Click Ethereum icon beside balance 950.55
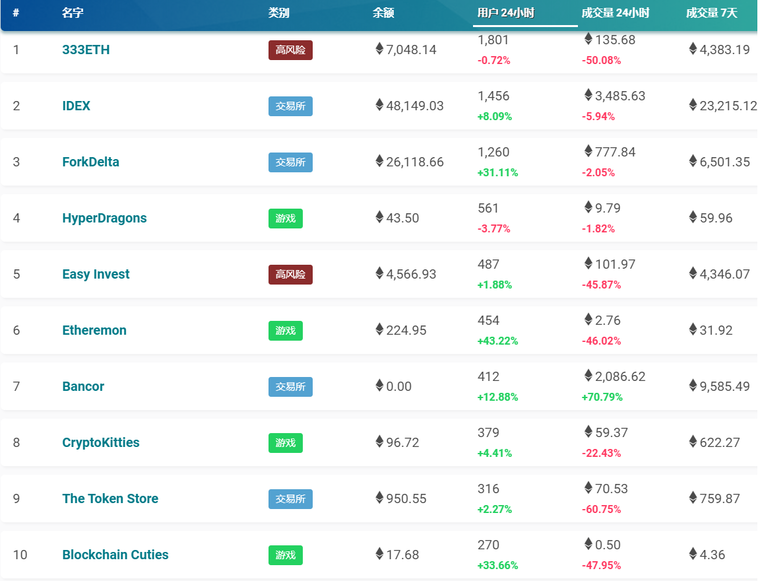 pyautogui.click(x=380, y=498)
